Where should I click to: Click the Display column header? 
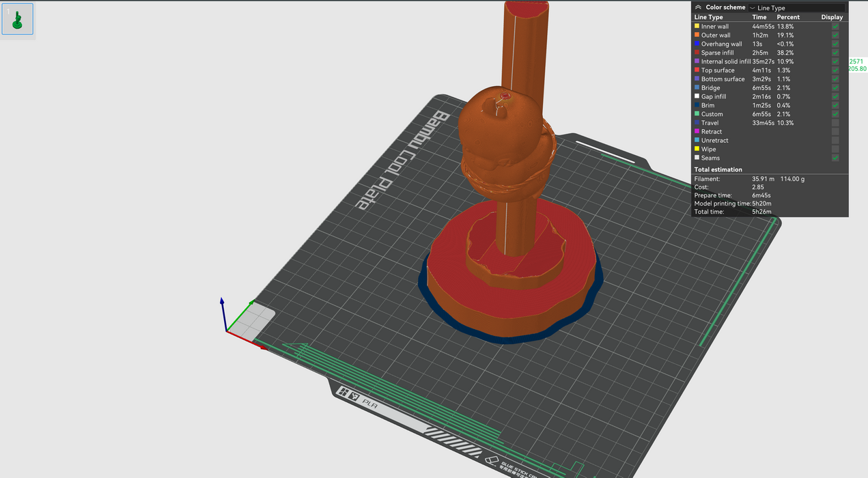(832, 17)
